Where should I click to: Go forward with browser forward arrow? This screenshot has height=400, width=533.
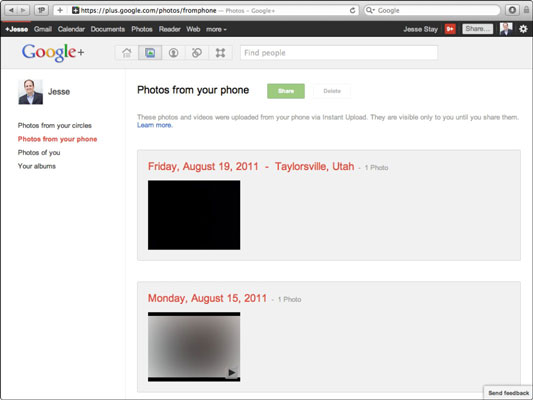[23, 10]
